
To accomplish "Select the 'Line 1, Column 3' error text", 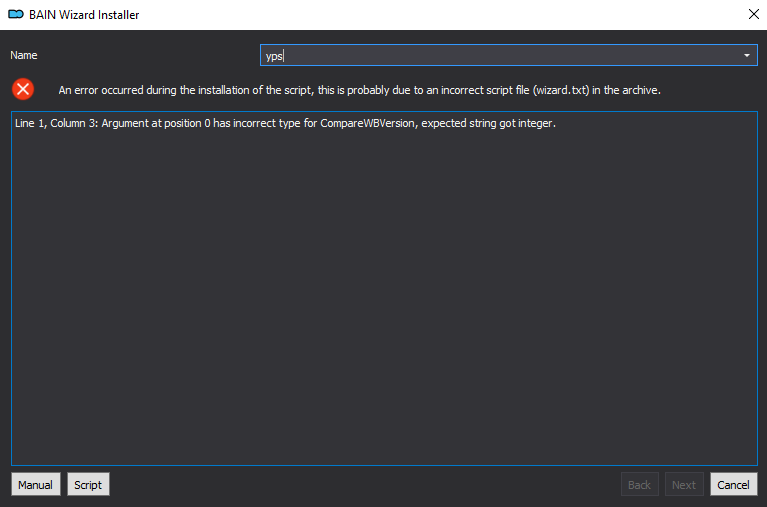I will 285,123.
